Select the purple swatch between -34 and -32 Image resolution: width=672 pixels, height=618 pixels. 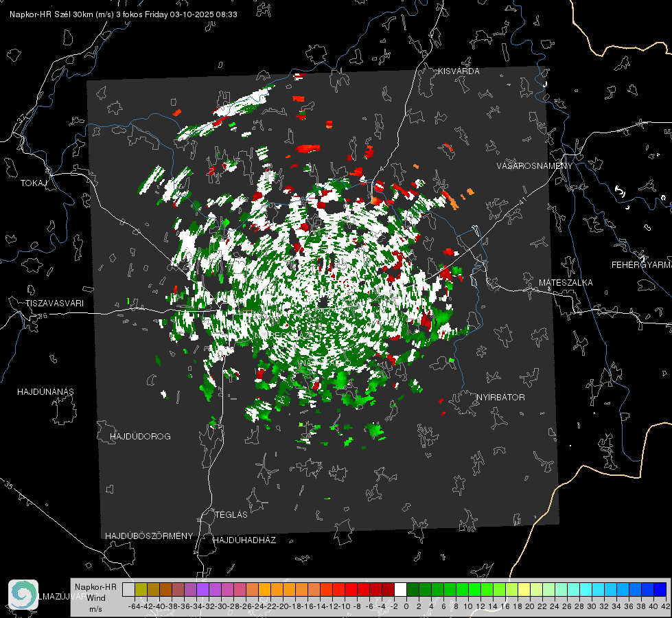(202, 589)
